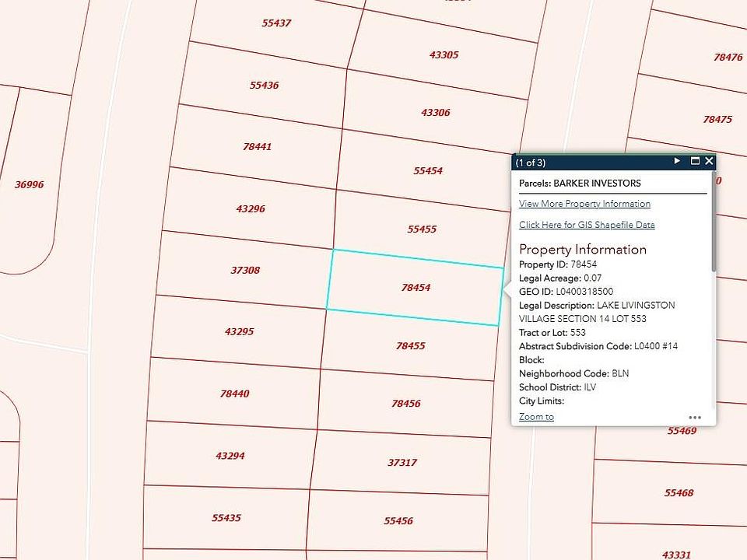Click the School District: ILV line
747x560 pixels.
click(x=557, y=387)
